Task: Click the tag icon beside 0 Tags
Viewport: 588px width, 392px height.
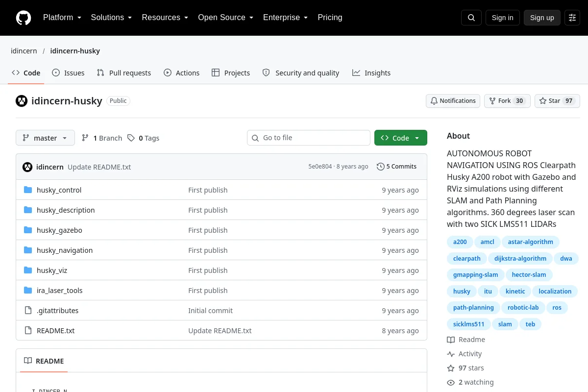Action: pyautogui.click(x=131, y=138)
